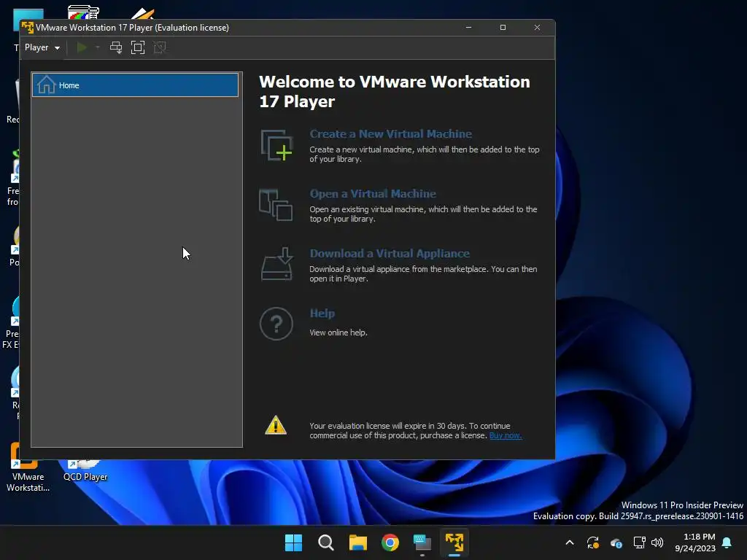Click the VMware title bar app icon

[x=28, y=28]
